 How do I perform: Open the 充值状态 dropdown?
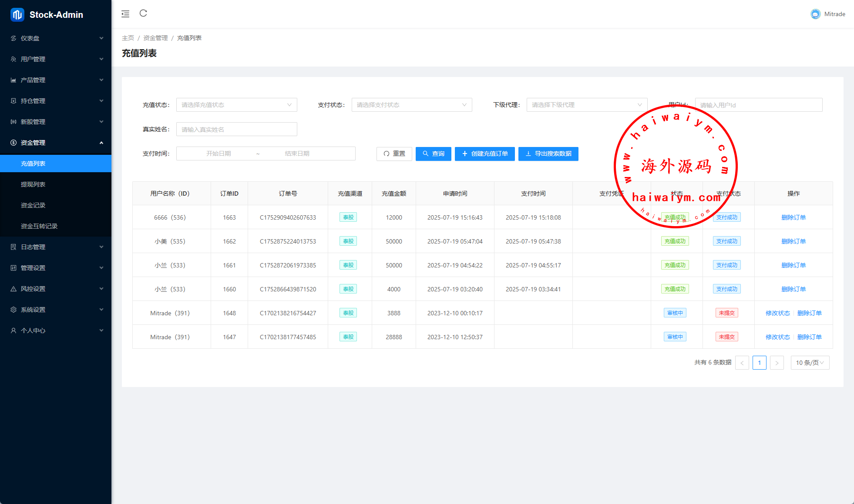pyautogui.click(x=236, y=105)
